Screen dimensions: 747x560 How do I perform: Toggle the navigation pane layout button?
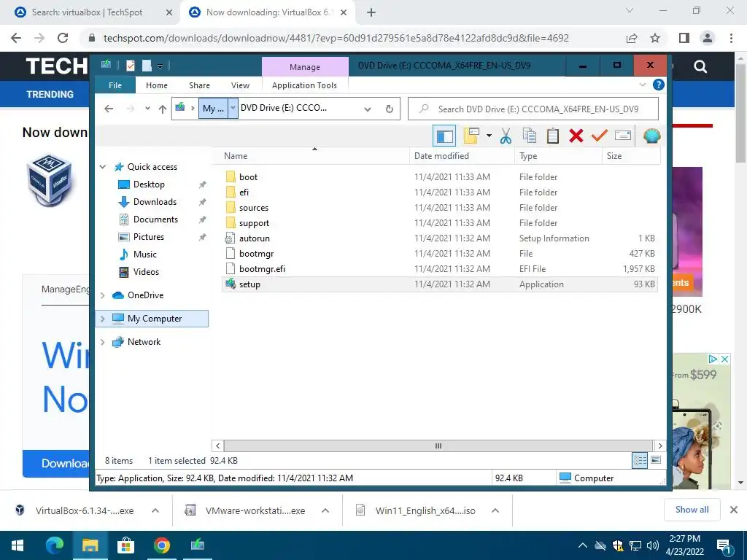click(x=444, y=136)
